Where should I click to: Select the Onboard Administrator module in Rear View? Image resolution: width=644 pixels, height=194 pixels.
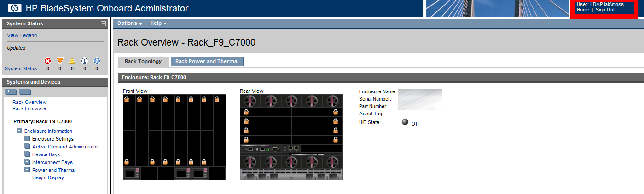pyautogui.click(x=261, y=148)
